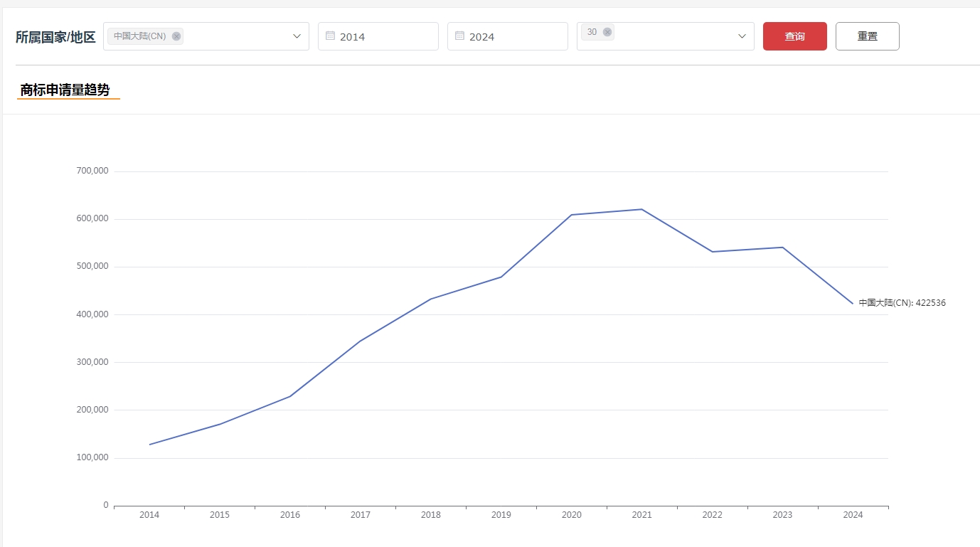Click the chart line point at 2023
This screenshot has height=547, width=980.
782,248
